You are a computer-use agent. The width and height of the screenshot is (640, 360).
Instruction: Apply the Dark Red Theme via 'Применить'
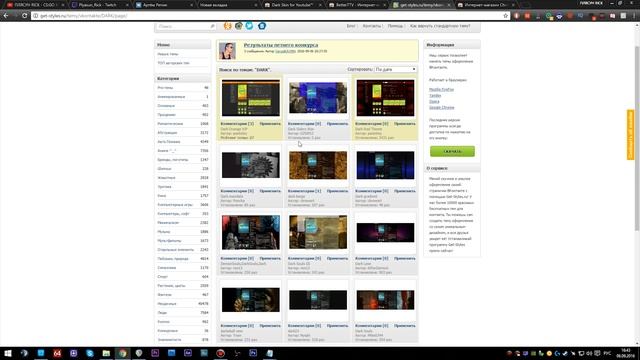(x=404, y=124)
